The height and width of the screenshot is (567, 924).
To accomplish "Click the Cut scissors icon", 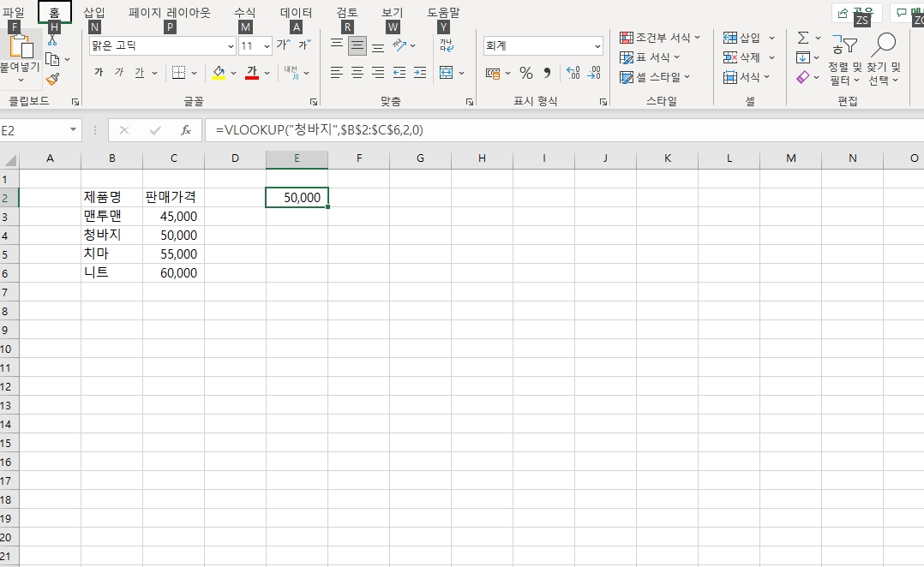I will pyautogui.click(x=52, y=40).
